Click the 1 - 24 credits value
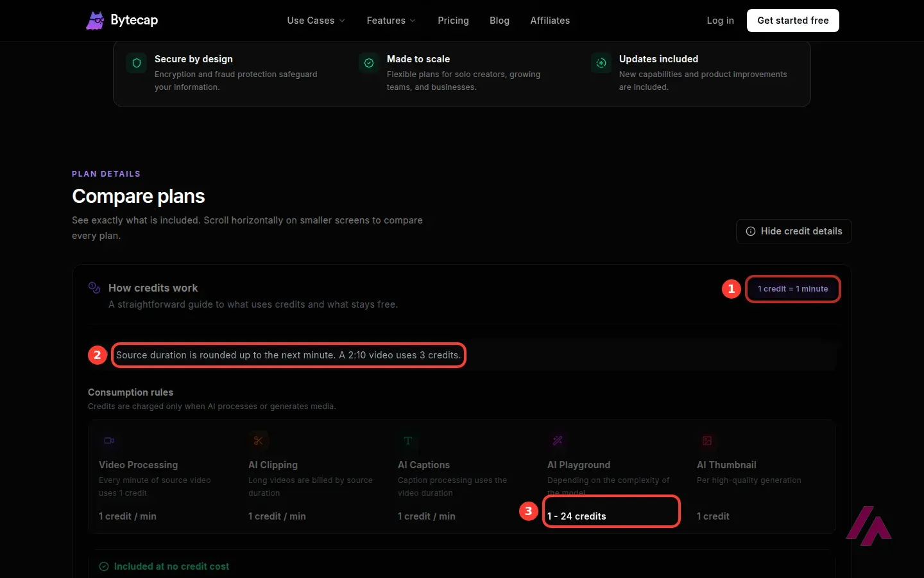 coord(577,516)
